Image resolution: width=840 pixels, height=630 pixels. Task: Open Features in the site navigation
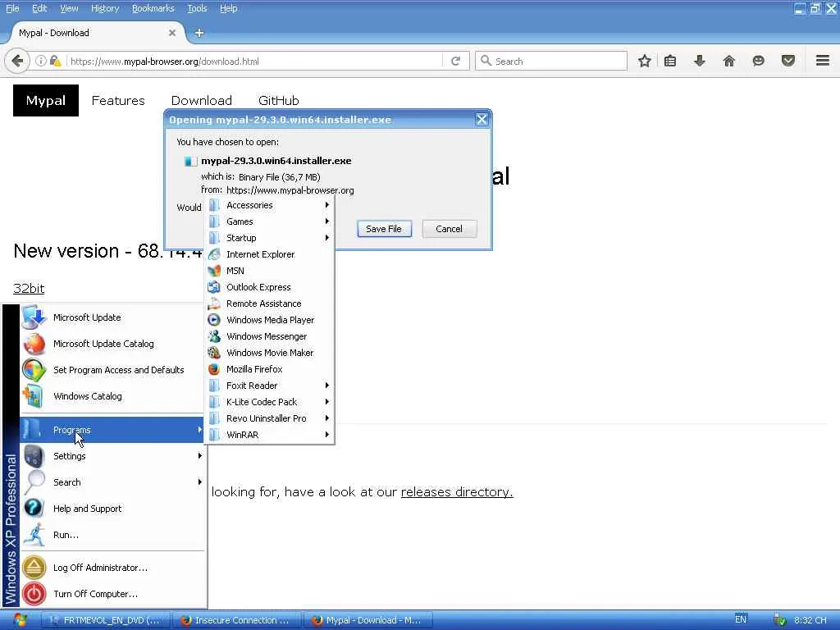(x=118, y=101)
